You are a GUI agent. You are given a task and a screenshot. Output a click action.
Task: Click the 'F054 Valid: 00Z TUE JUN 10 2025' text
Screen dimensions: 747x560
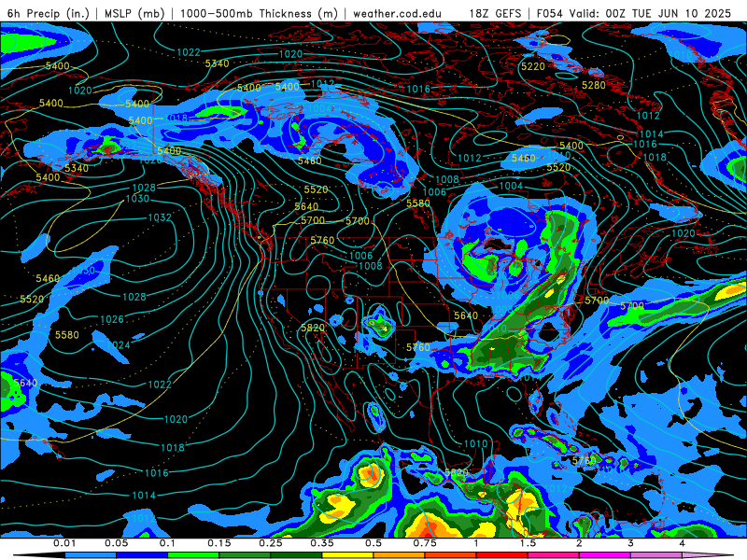coord(634,13)
